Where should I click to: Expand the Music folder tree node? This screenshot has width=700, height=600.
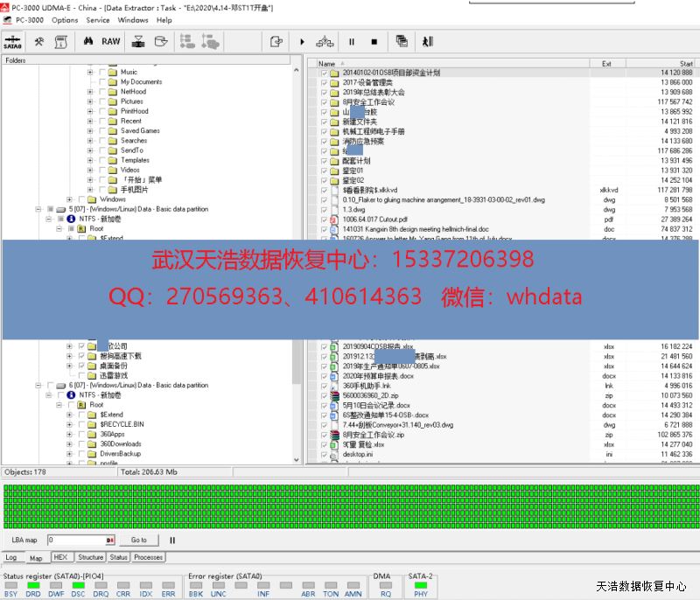coord(90,72)
